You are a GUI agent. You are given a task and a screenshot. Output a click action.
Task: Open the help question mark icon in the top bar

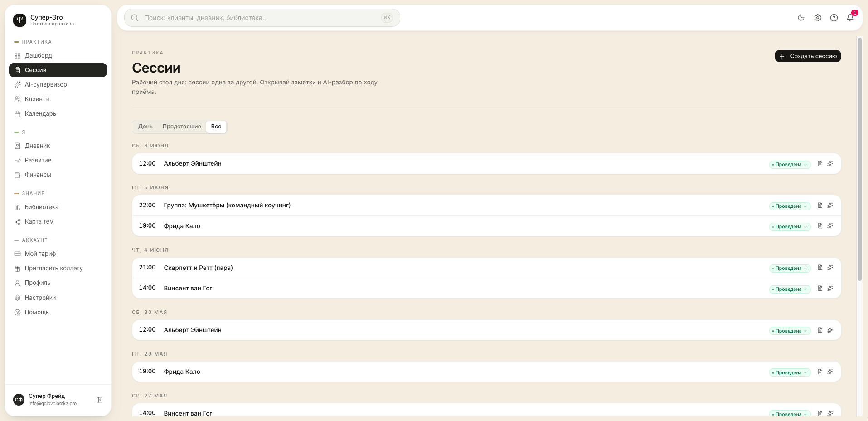834,18
